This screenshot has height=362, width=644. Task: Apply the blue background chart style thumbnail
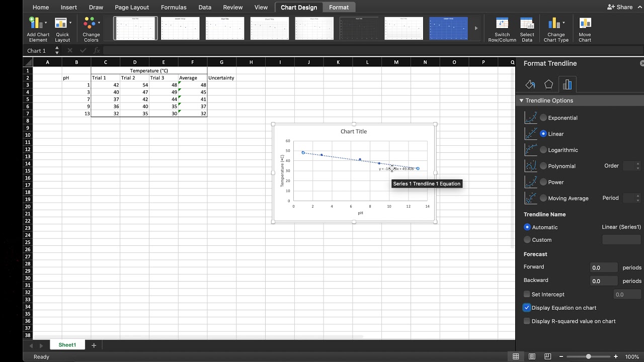point(448,28)
